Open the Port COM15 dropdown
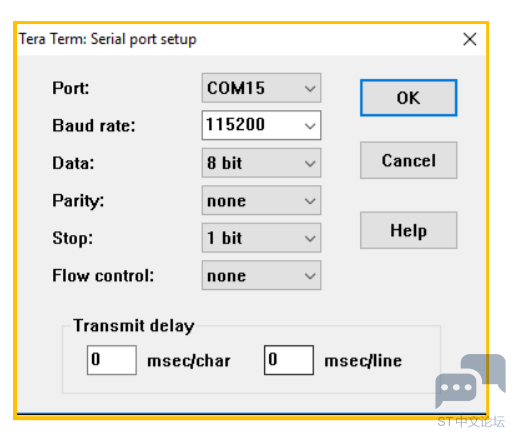Viewport: 514px width, 437px height. click(261, 88)
